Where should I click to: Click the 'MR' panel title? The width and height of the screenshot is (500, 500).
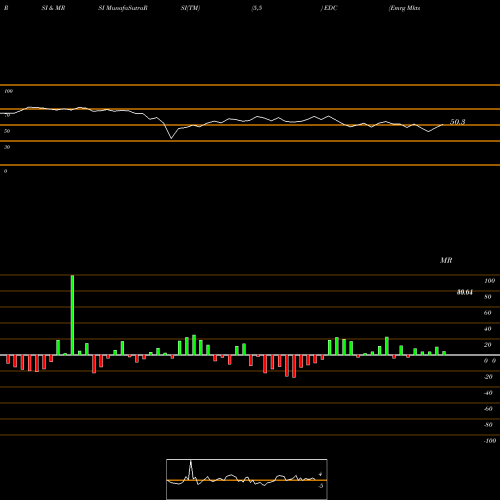(x=446, y=260)
